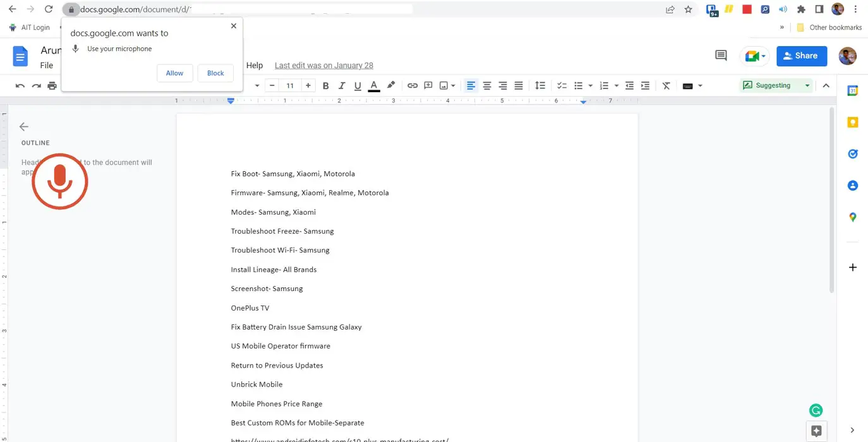Open the numbered list options arrow
868x442 pixels.
click(x=616, y=86)
